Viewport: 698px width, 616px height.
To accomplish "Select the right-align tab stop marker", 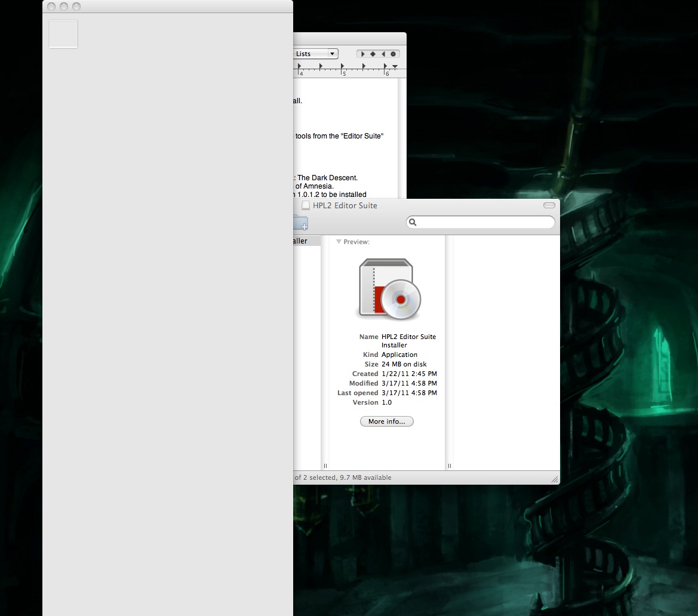I will 383,54.
